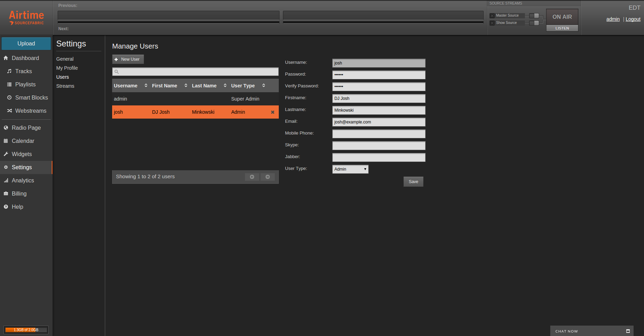Viewport: 644px width, 336px height.
Task: Click the Dashboard home icon
Action: [6, 58]
